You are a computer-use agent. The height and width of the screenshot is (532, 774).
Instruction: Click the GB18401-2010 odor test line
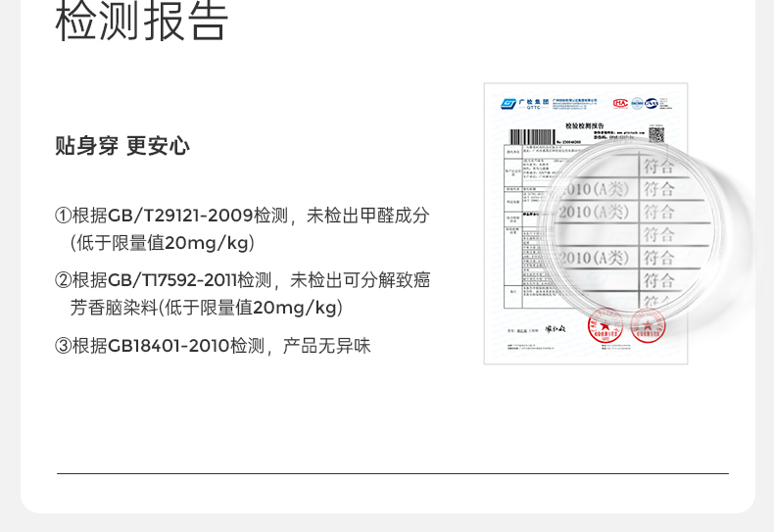pyautogui.click(x=213, y=346)
